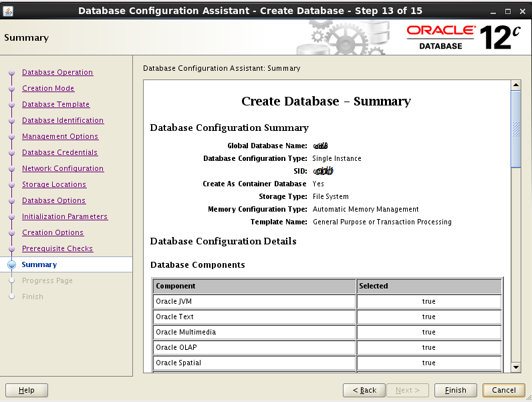
Task: Click the File System storage type value
Action: (x=330, y=196)
